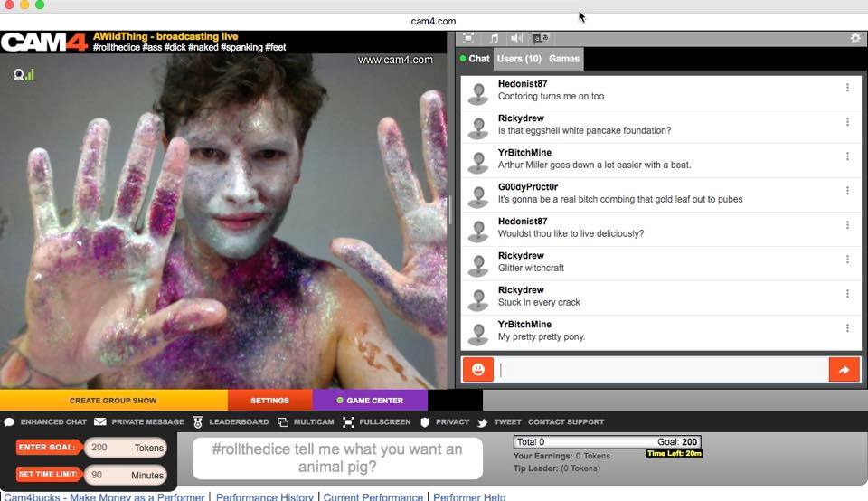Image resolution: width=868 pixels, height=501 pixels.
Task: Click the total goal progress bar
Action: coord(607,442)
